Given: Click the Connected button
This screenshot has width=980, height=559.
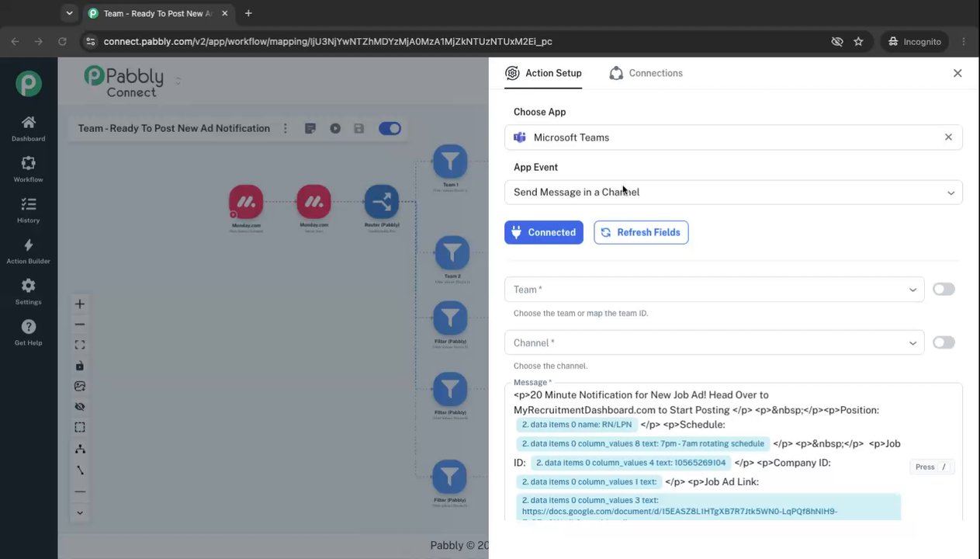Looking at the screenshot, I should click(544, 232).
